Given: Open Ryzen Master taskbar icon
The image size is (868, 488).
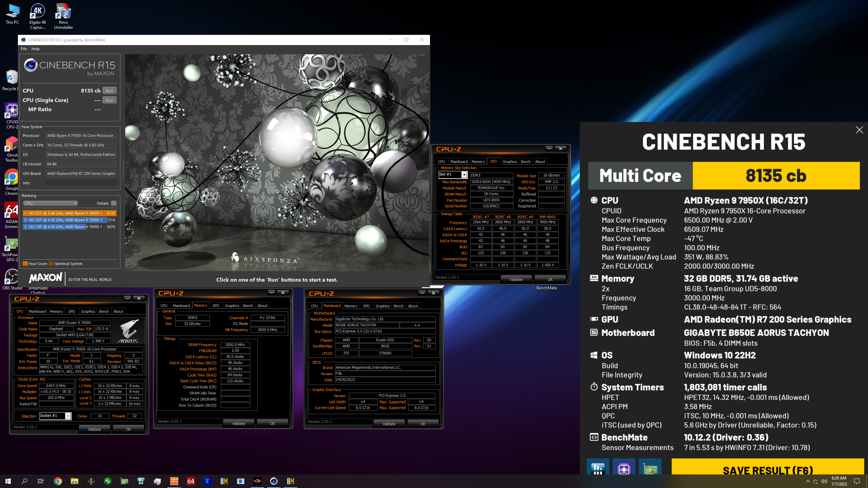Looking at the screenshot, I should (x=257, y=481).
